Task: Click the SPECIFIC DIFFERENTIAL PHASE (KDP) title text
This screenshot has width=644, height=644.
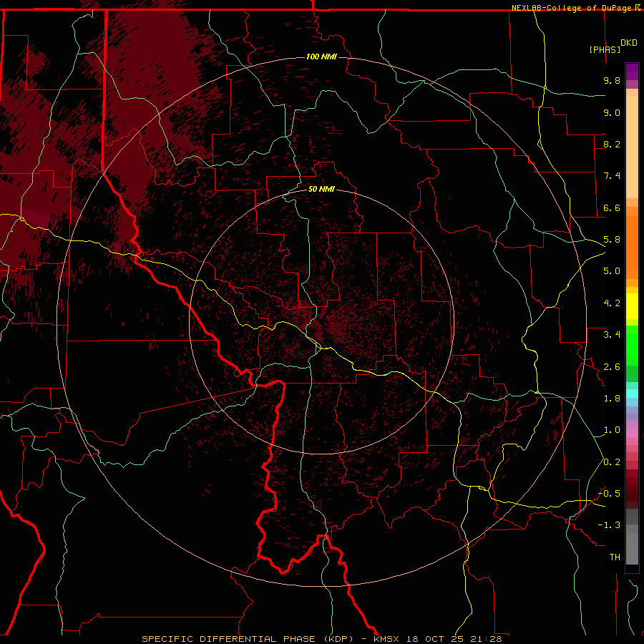Action: point(248,639)
